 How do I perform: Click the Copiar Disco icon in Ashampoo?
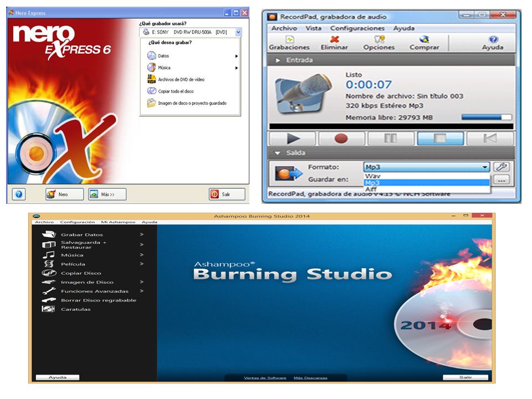49,273
